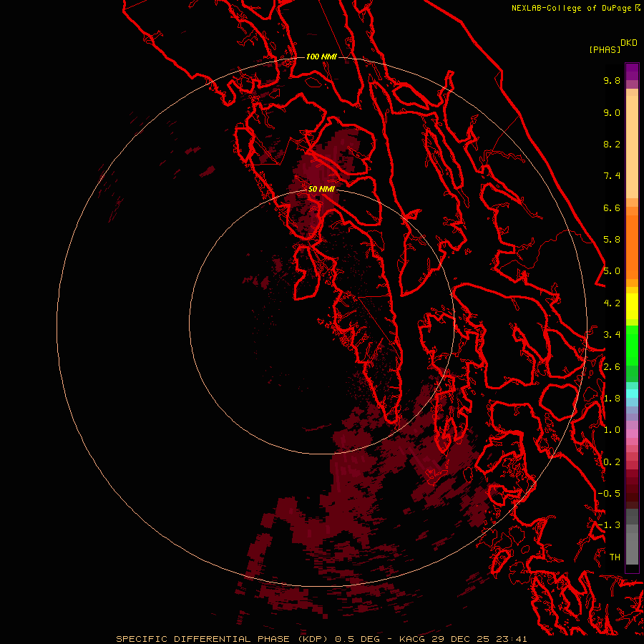
Task: Click the 0.5 DEG elevation text
Action: coord(358,639)
